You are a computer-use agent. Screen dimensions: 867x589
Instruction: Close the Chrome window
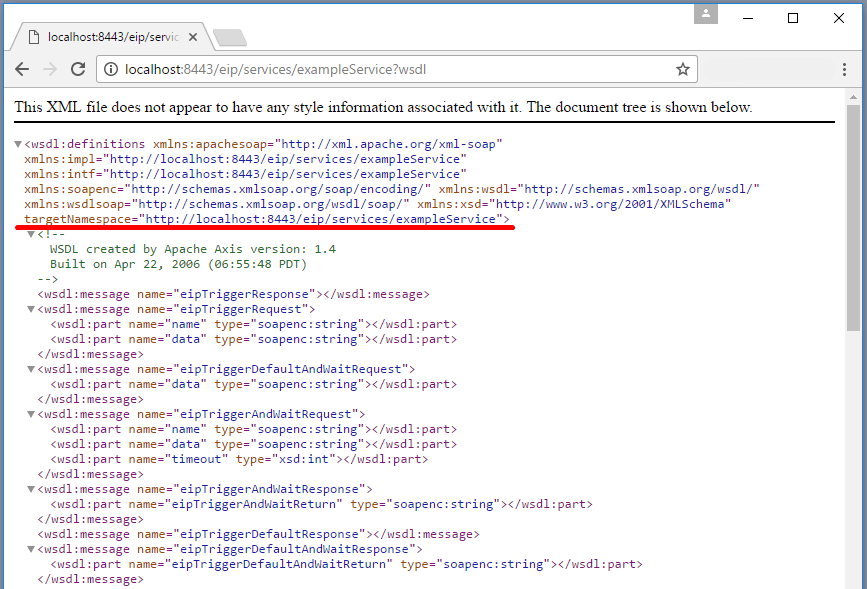coord(839,18)
